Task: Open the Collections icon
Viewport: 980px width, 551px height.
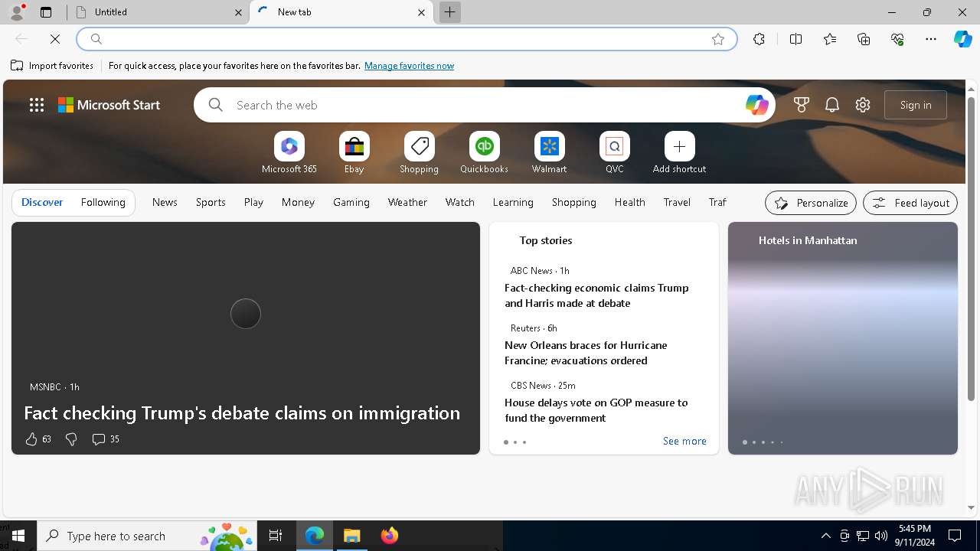Action: [864, 39]
